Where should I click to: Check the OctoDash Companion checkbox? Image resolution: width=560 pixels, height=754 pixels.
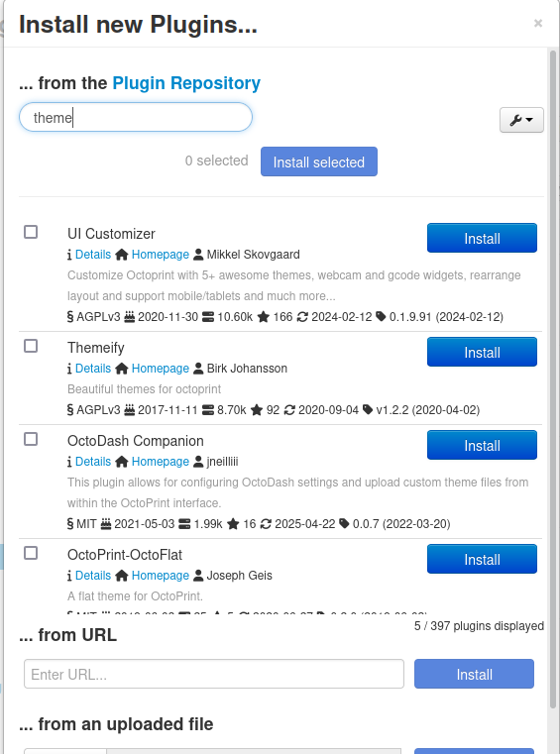click(31, 439)
